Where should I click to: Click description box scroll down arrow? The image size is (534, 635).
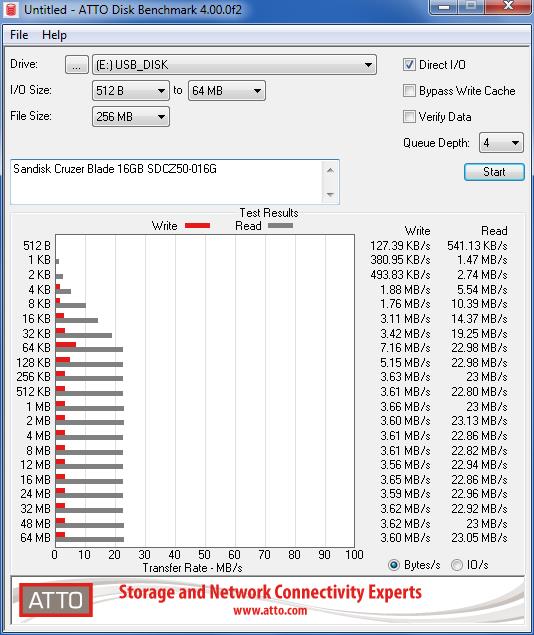[330, 194]
